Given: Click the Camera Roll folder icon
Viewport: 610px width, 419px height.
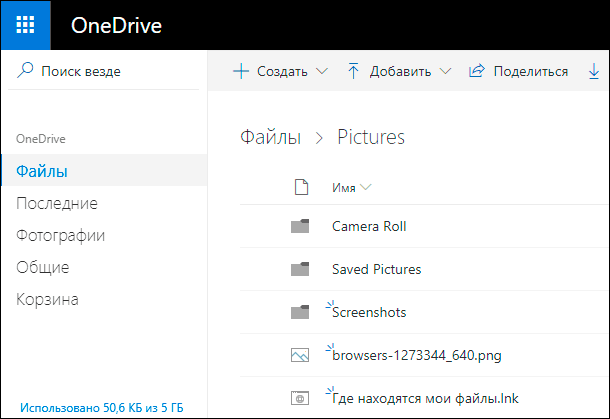Looking at the screenshot, I should [300, 226].
